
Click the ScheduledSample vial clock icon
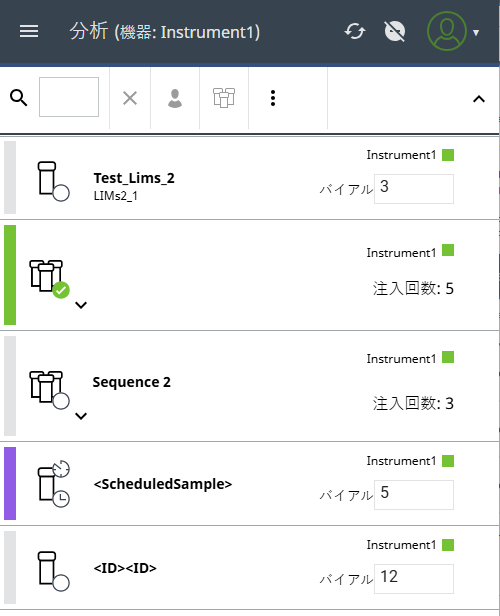click(53, 484)
